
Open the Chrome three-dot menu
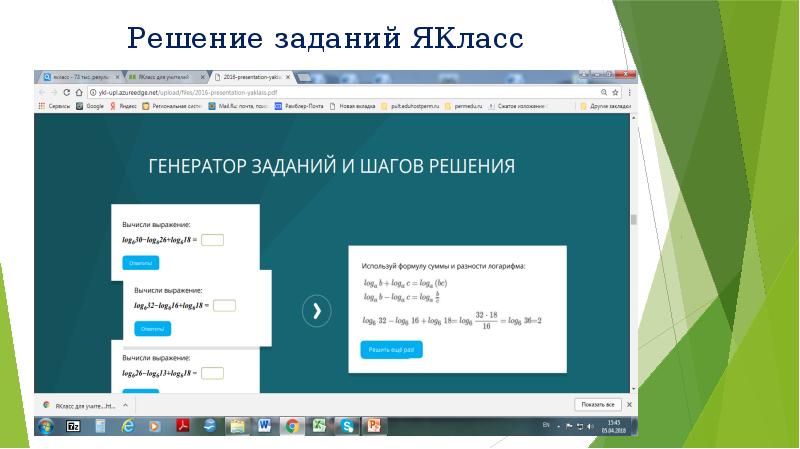[x=630, y=92]
